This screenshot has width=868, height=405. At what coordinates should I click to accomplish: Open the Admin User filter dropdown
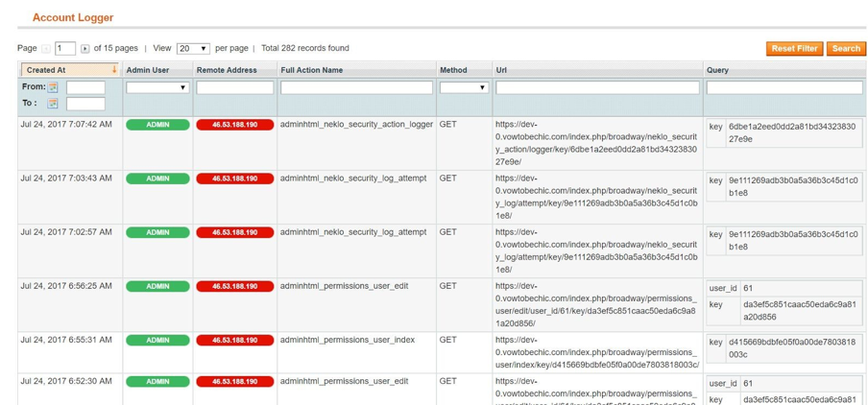click(x=157, y=87)
